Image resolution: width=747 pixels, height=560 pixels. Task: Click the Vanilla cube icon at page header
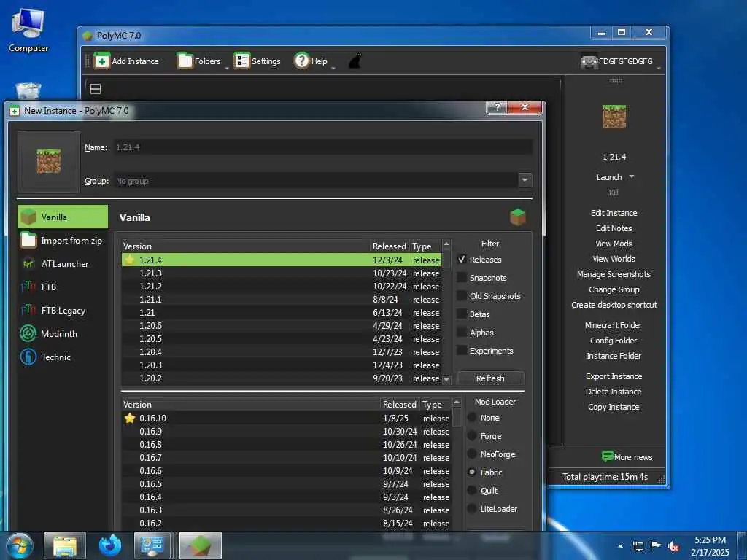click(x=518, y=217)
